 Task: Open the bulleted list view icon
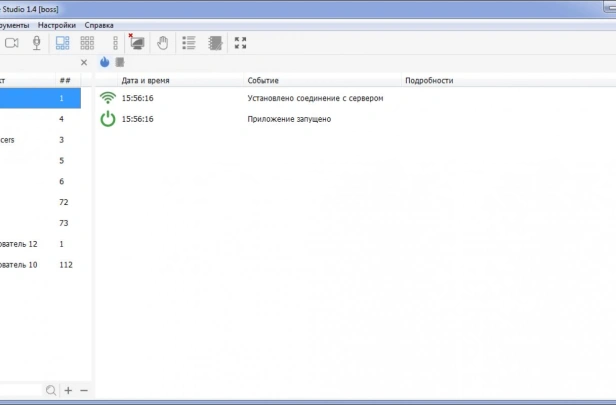pos(189,43)
